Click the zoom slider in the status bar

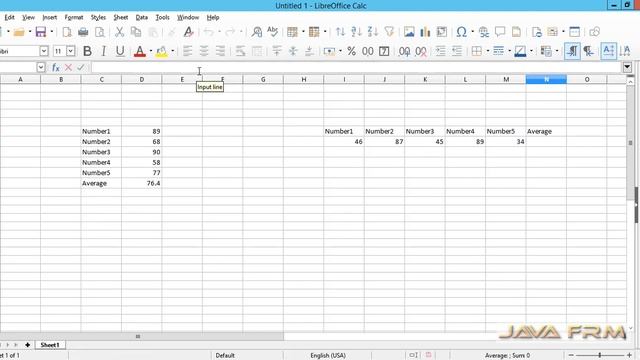[600, 356]
